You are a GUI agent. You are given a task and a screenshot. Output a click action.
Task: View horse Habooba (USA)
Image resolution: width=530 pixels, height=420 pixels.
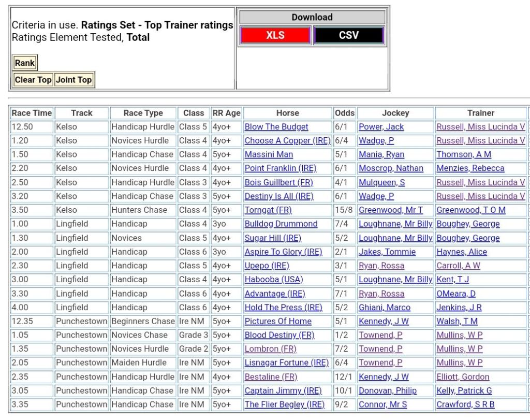[274, 280]
